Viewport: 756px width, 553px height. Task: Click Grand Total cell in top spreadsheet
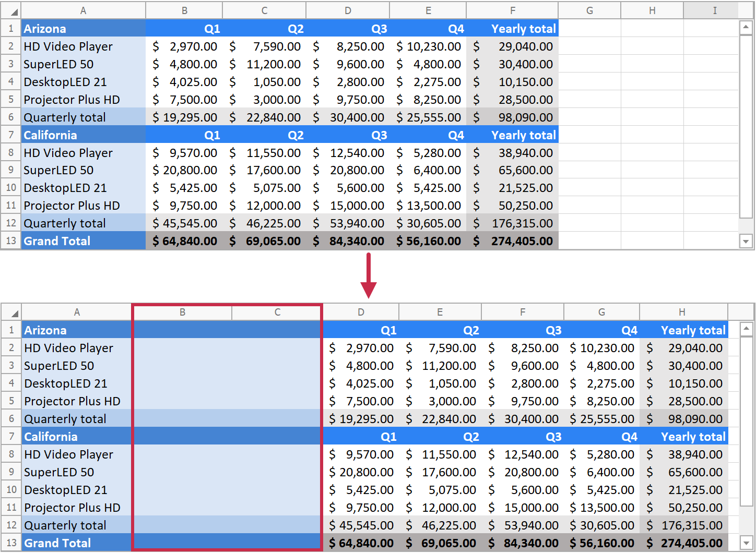(83, 241)
